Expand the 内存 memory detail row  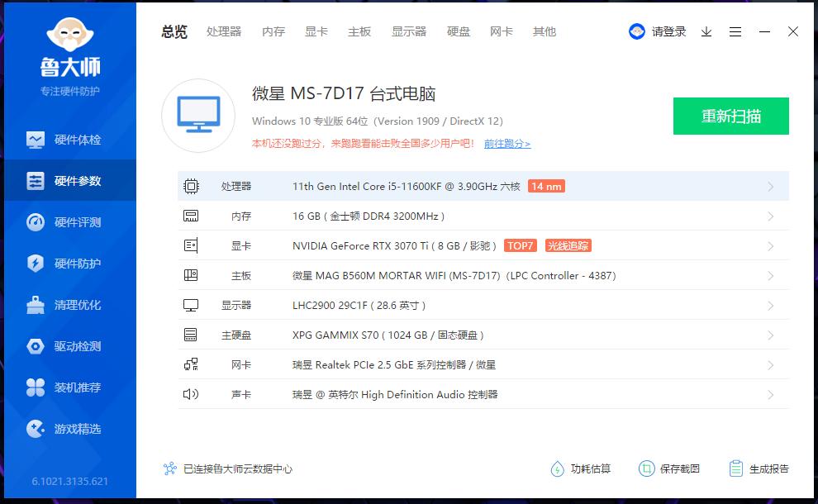483,216
